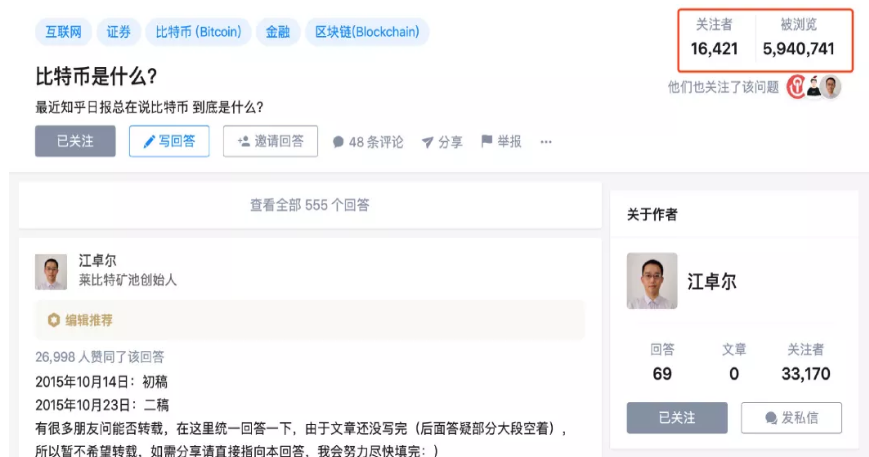This screenshot has height=457, width=869.
Task: Open the 48 条评论 comments
Action: pyautogui.click(x=368, y=142)
